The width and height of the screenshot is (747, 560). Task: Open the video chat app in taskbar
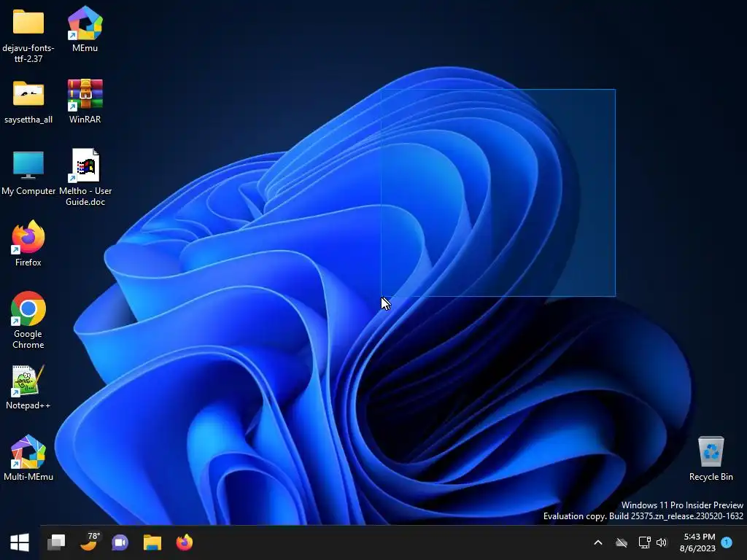coord(120,542)
